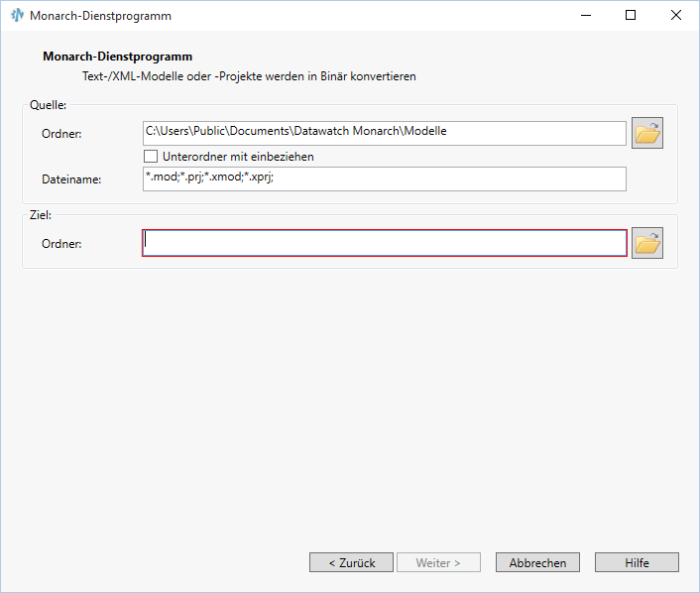Click the 'Ordner:' label under Ziel

pos(61,244)
